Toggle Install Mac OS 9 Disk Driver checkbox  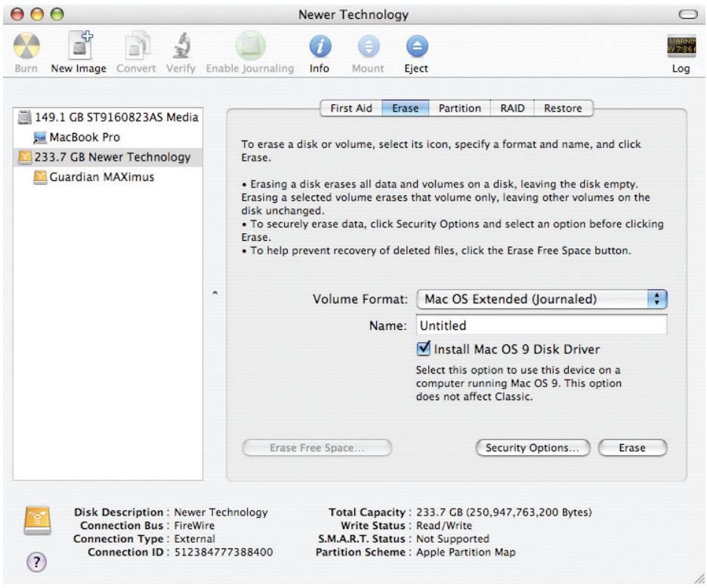(423, 349)
